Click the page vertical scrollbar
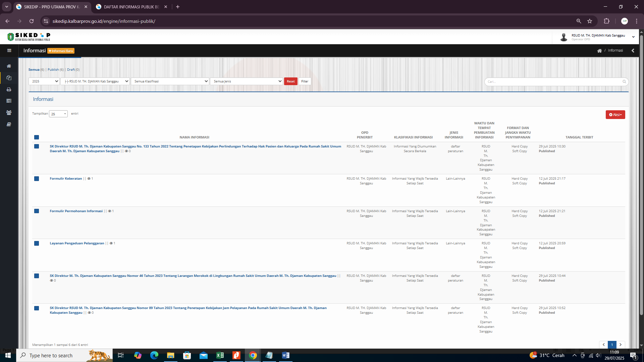The image size is (644, 362). point(641,174)
